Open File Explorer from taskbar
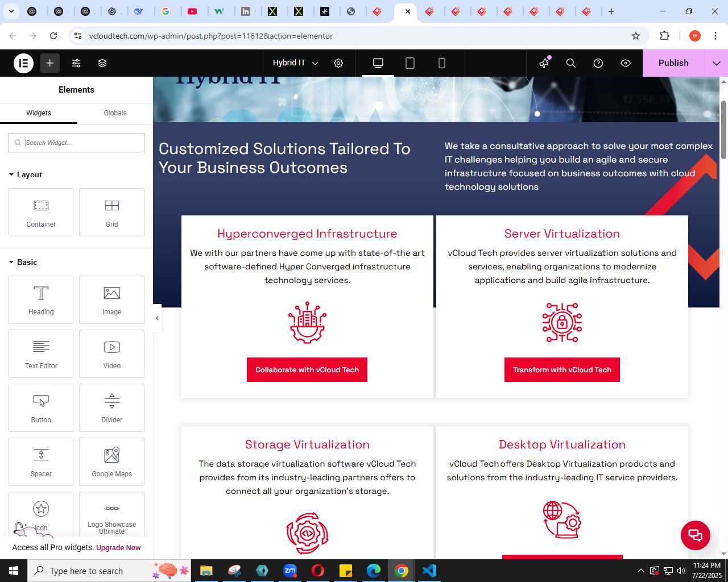The height and width of the screenshot is (582, 728). [x=206, y=571]
